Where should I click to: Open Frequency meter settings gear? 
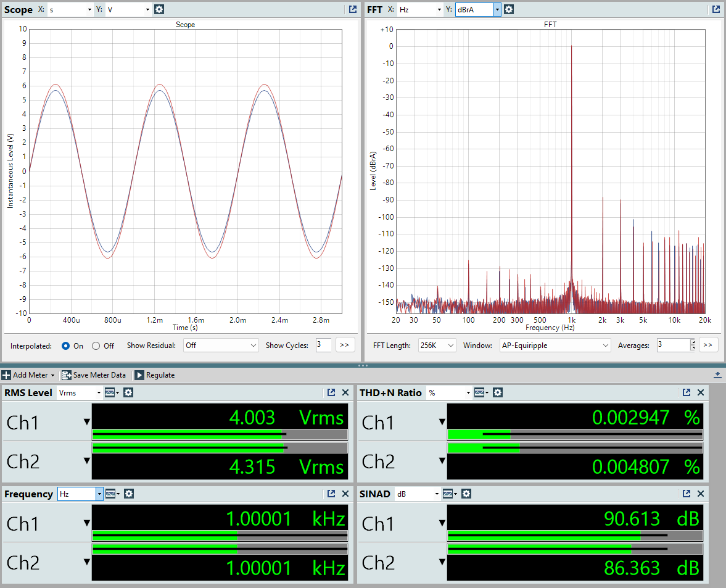pyautogui.click(x=129, y=494)
